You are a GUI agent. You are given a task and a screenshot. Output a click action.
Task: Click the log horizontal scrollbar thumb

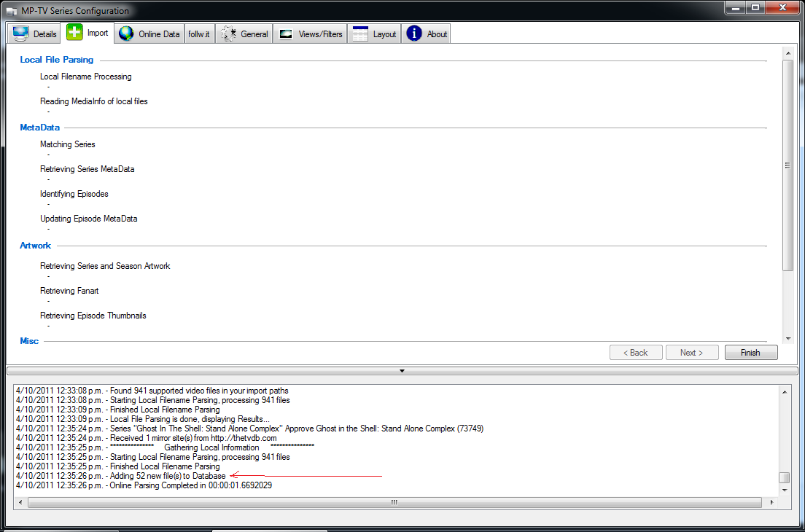click(394, 502)
